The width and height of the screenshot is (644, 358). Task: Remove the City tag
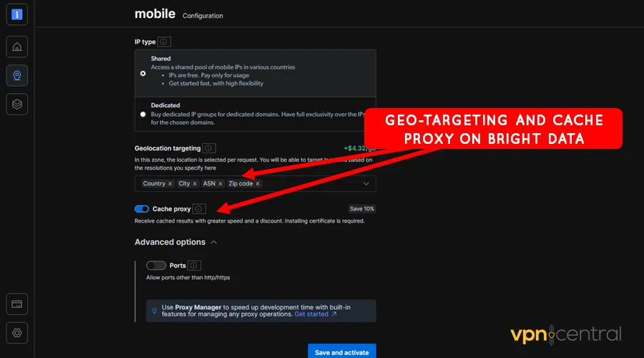[x=195, y=184]
